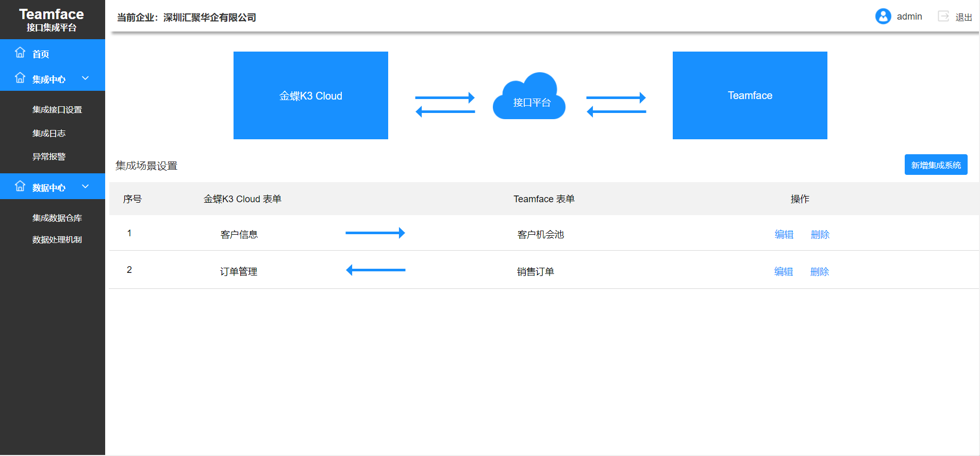Image resolution: width=980 pixels, height=456 pixels.
Task: Click the admin username
Action: 909,17
